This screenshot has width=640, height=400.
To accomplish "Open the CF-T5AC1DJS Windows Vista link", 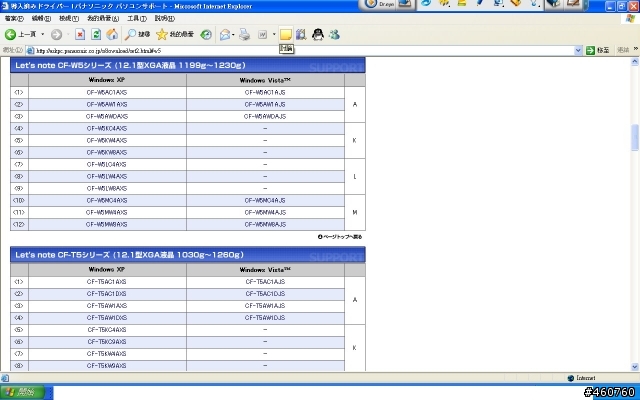I will coord(265,294).
